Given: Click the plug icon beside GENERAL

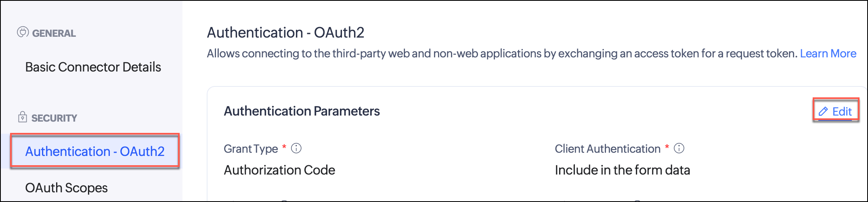Looking at the screenshot, I should (x=23, y=32).
